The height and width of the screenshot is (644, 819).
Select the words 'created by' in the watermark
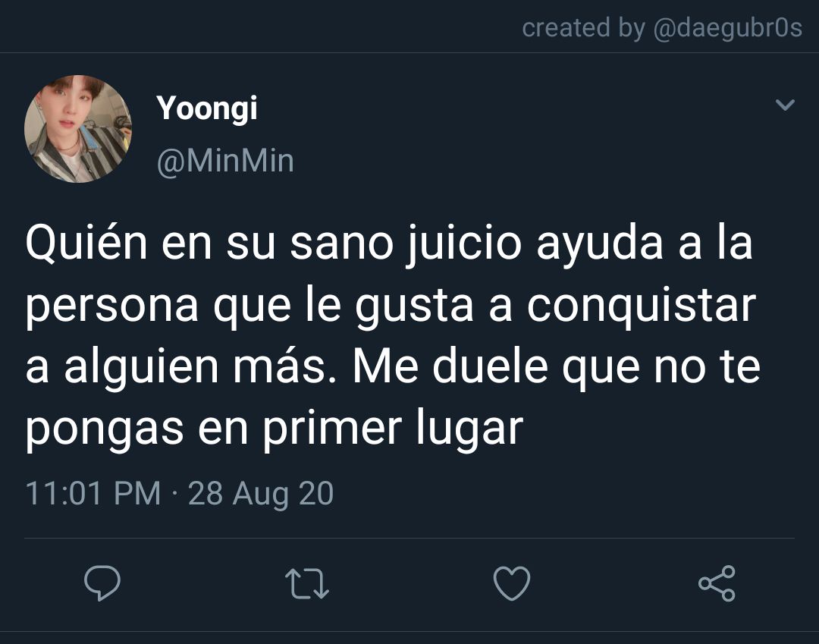[x=583, y=28]
